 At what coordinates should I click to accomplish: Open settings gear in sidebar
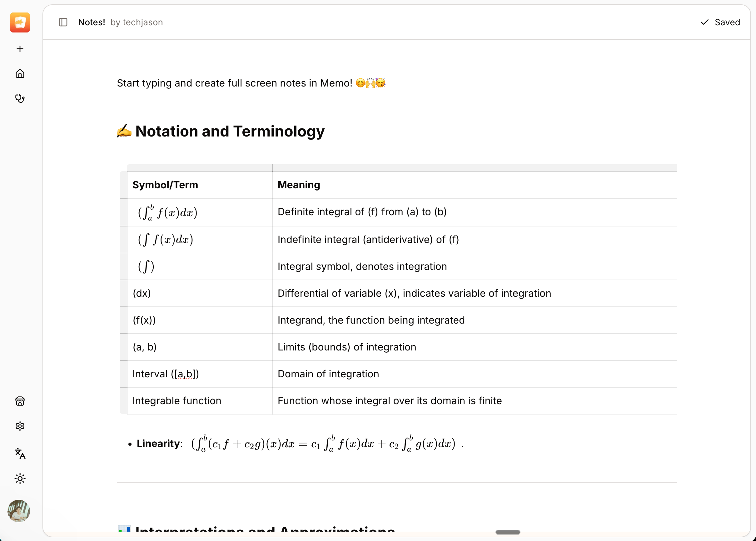pos(20,426)
